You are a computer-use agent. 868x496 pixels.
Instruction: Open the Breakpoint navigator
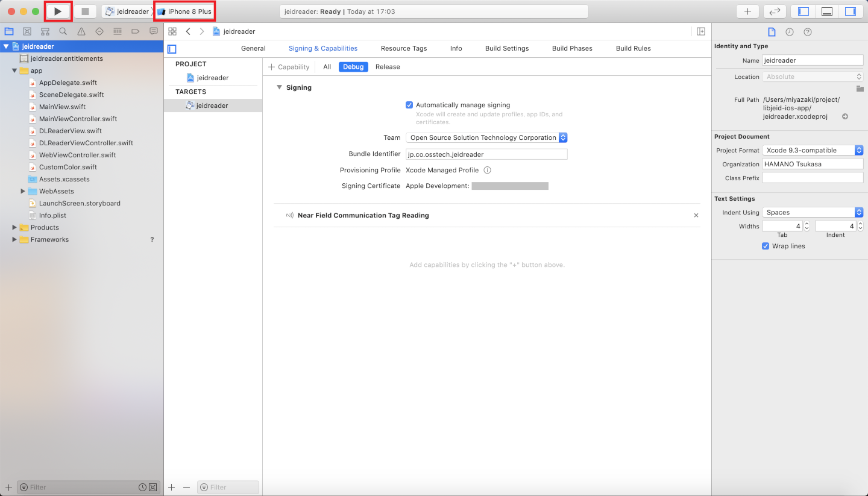[136, 31]
